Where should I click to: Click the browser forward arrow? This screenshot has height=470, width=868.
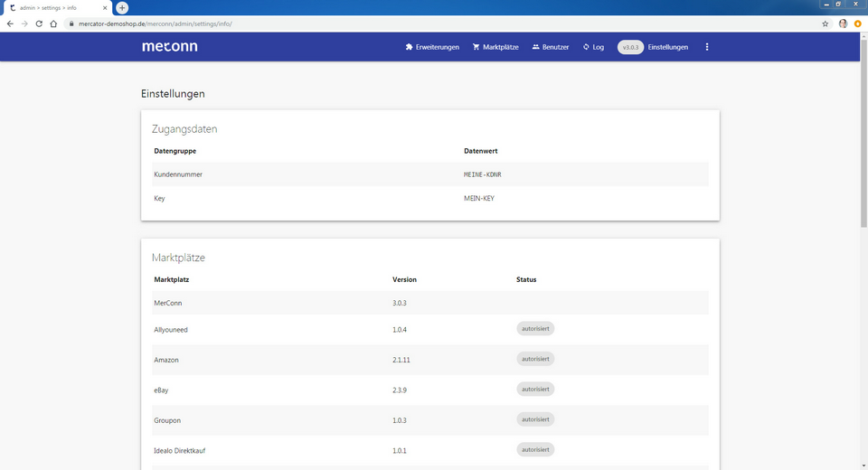pos(24,23)
